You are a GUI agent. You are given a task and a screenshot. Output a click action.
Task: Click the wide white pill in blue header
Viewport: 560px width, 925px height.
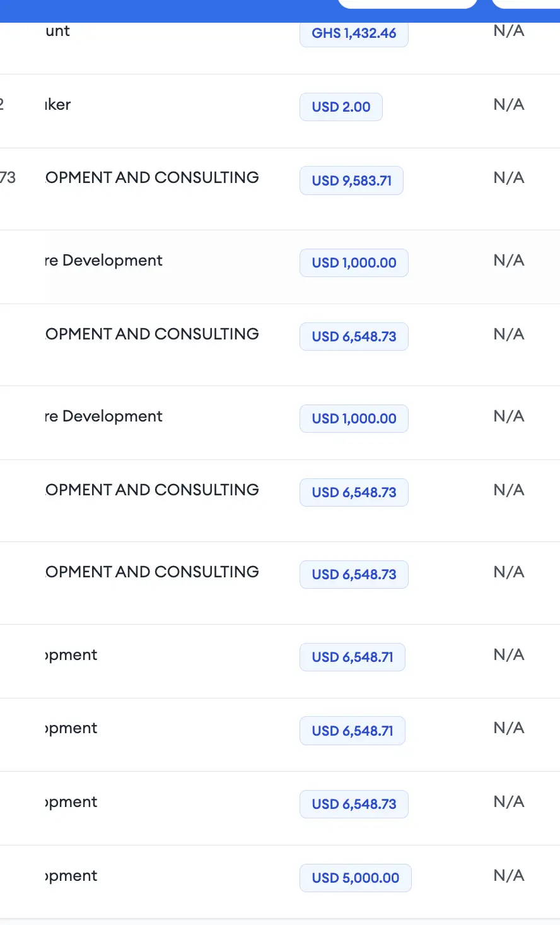point(407,4)
